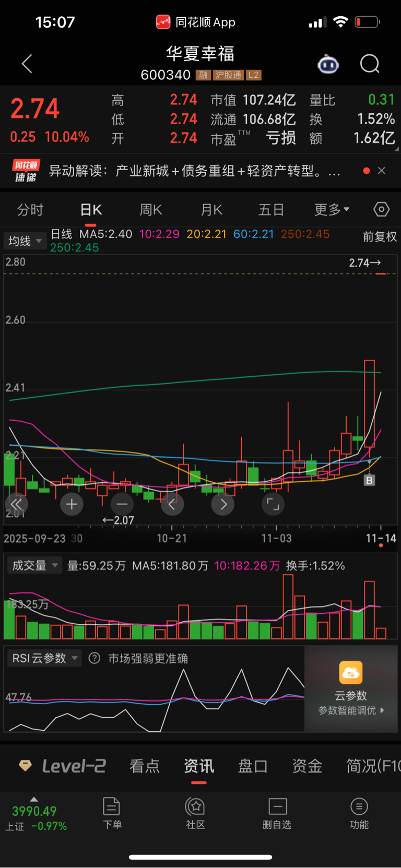Tap the 换手:1.52% volume label
This screenshot has width=401, height=868.
(x=315, y=565)
